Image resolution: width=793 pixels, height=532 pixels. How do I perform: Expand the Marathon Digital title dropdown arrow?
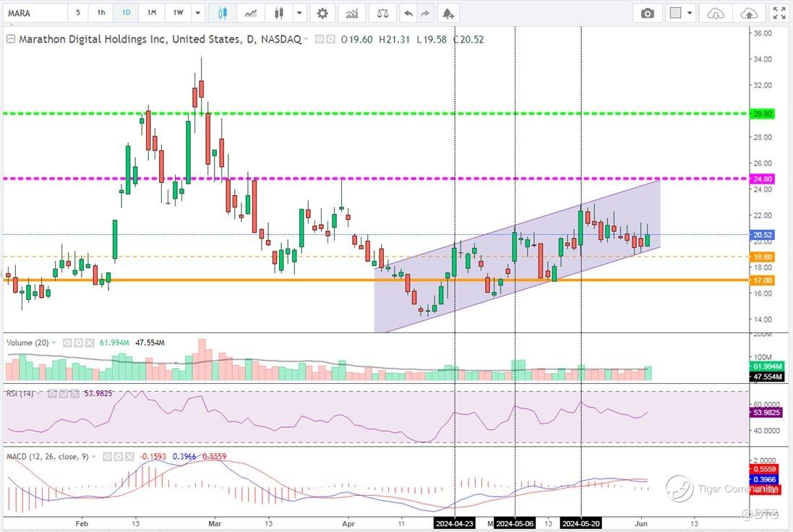pos(306,40)
